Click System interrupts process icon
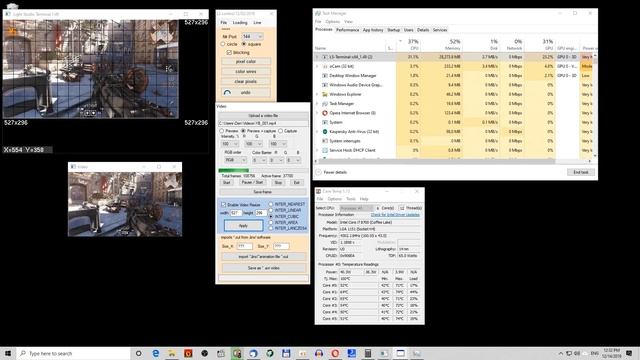Image resolution: width=640 pixels, height=360 pixels. [325, 141]
